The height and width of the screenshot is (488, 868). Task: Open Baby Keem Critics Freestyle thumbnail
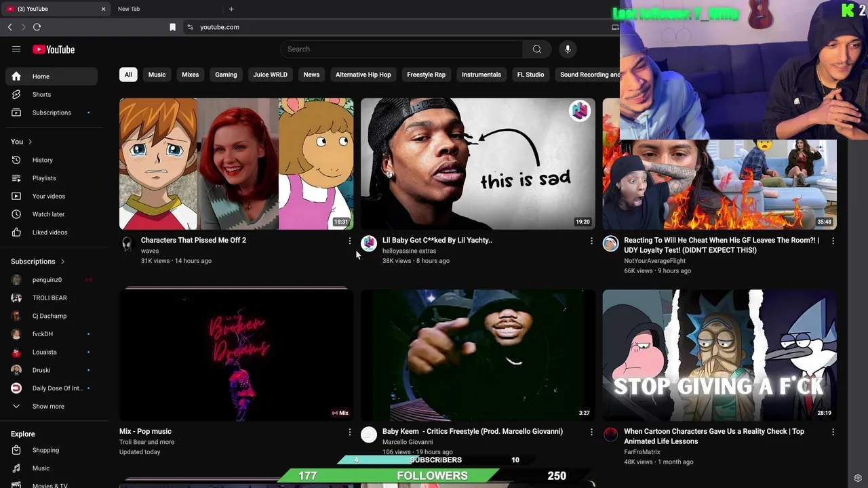pyautogui.click(x=477, y=354)
